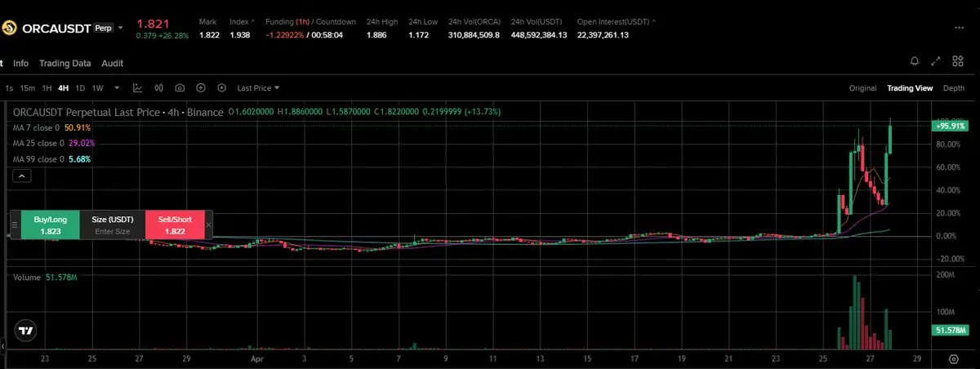This screenshot has height=369, width=980.
Task: Switch to the Audit tab
Action: pos(113,63)
